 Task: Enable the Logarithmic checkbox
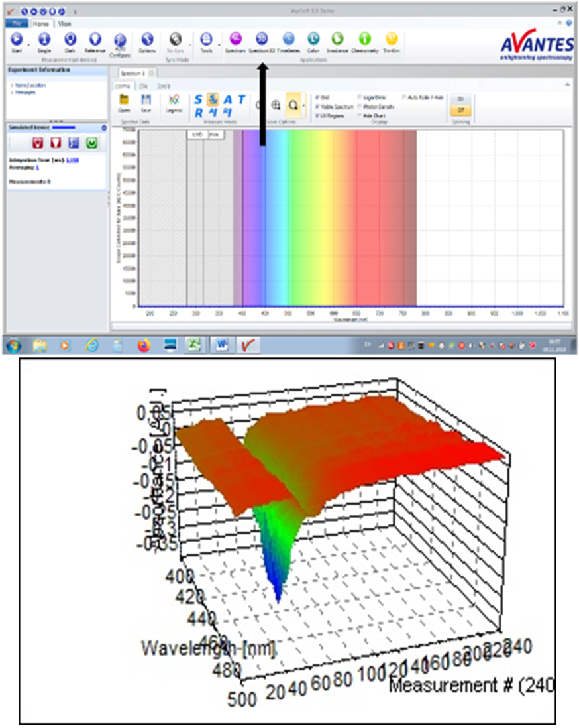coord(360,97)
